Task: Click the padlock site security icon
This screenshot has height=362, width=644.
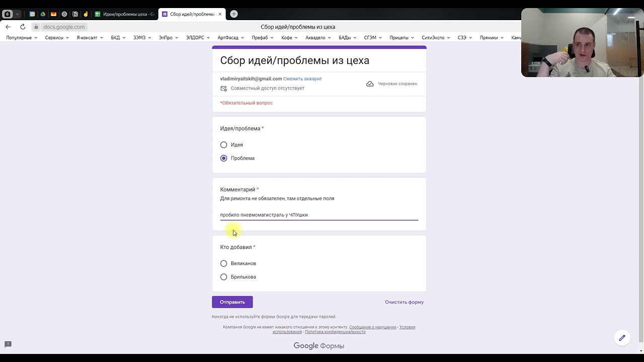Action: pyautogui.click(x=36, y=27)
